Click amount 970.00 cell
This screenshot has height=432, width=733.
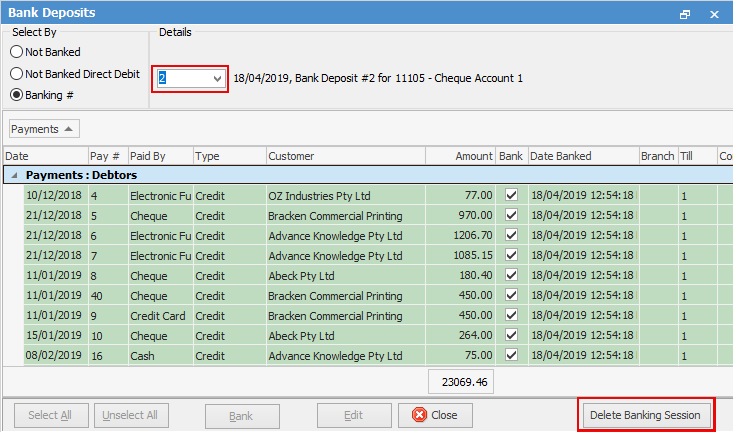tap(460, 216)
